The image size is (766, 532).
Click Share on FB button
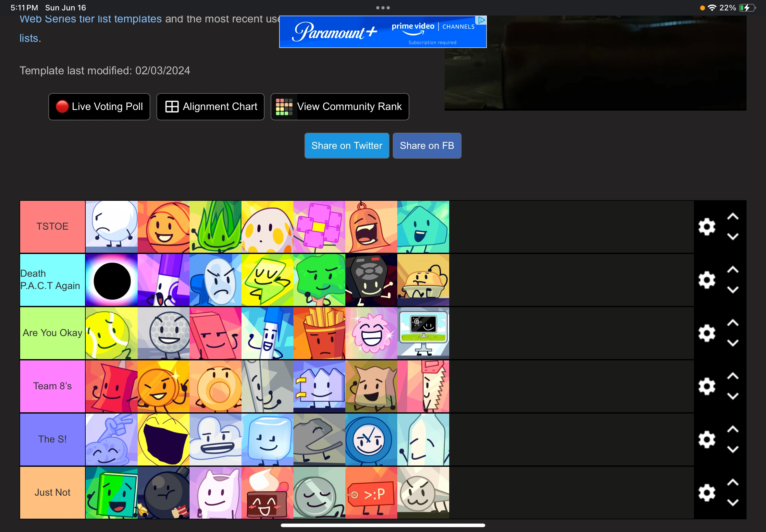[x=427, y=146]
